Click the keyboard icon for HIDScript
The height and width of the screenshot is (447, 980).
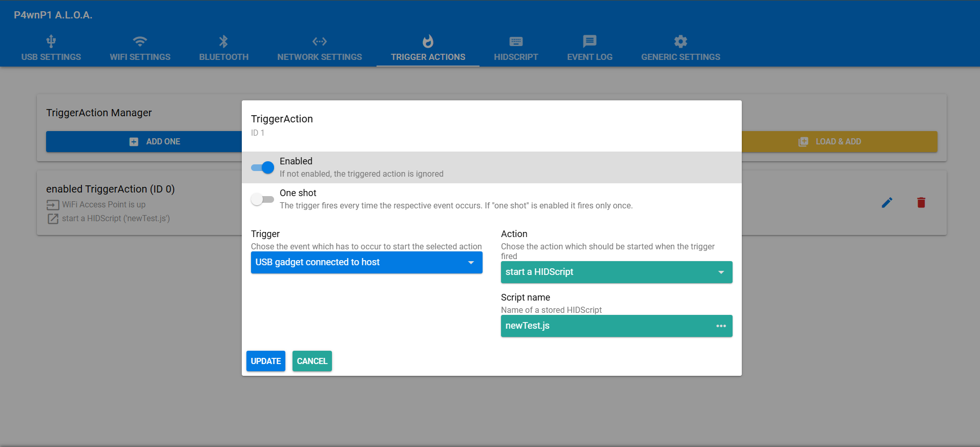(x=516, y=41)
